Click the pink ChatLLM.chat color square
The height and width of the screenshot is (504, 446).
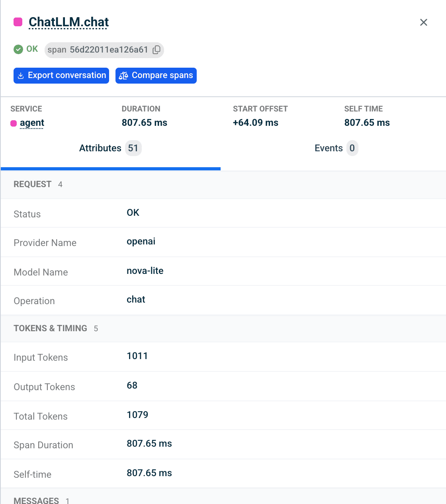pyautogui.click(x=18, y=22)
